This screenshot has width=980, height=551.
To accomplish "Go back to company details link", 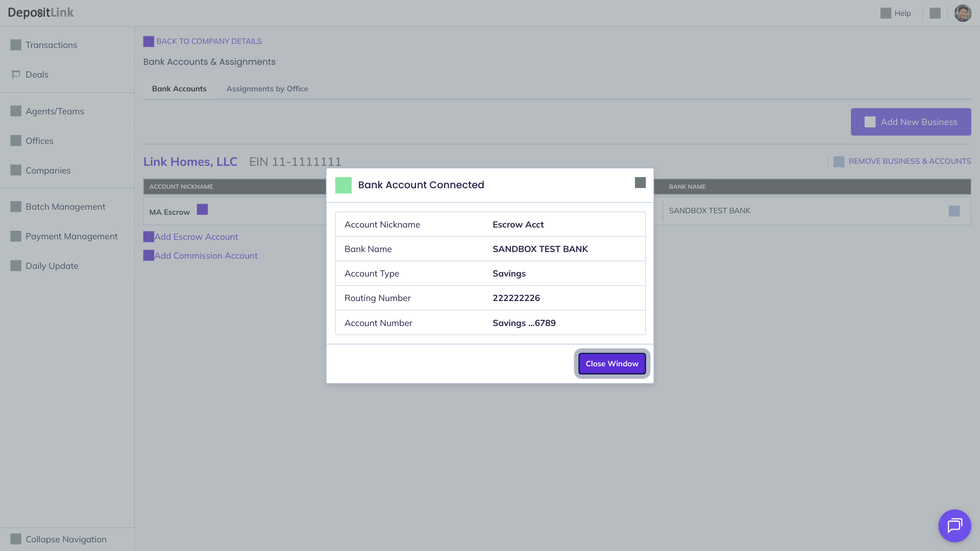I will coord(209,41).
